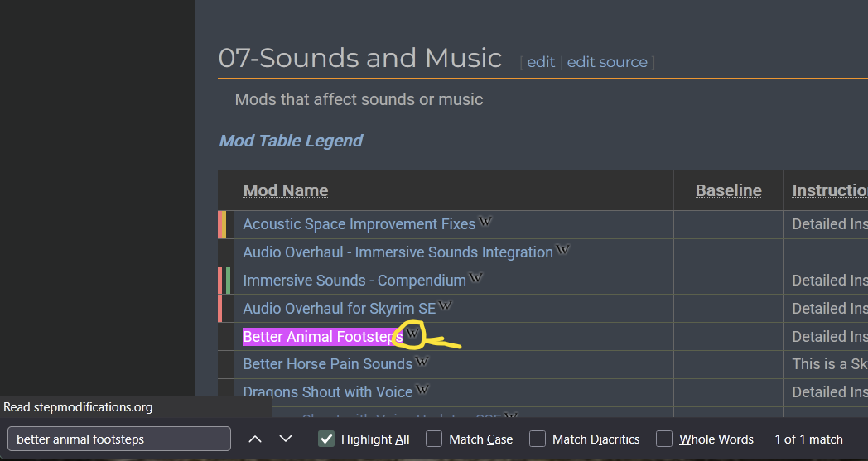Open wiki icon beside Dragons Shout with Voice
This screenshot has height=461, width=868.
[x=422, y=390]
